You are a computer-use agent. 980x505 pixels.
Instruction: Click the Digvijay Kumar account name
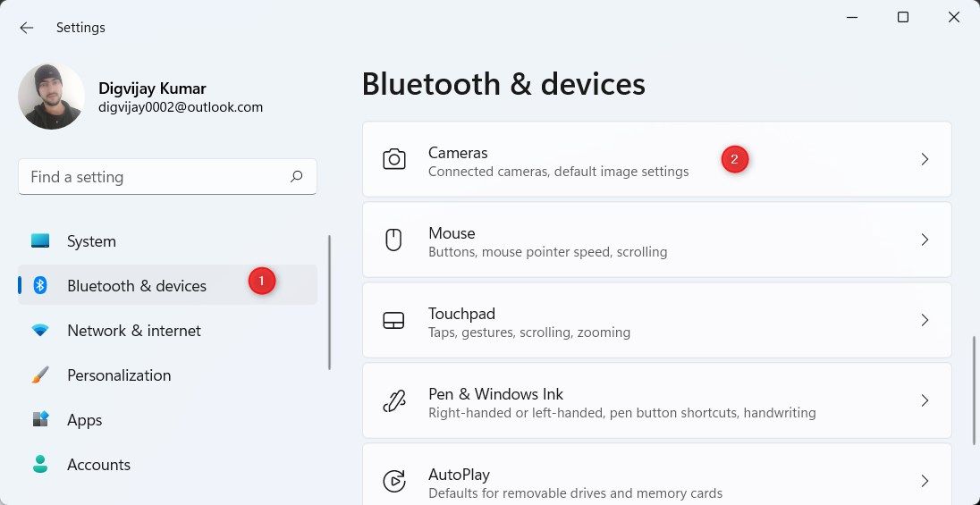click(x=152, y=88)
